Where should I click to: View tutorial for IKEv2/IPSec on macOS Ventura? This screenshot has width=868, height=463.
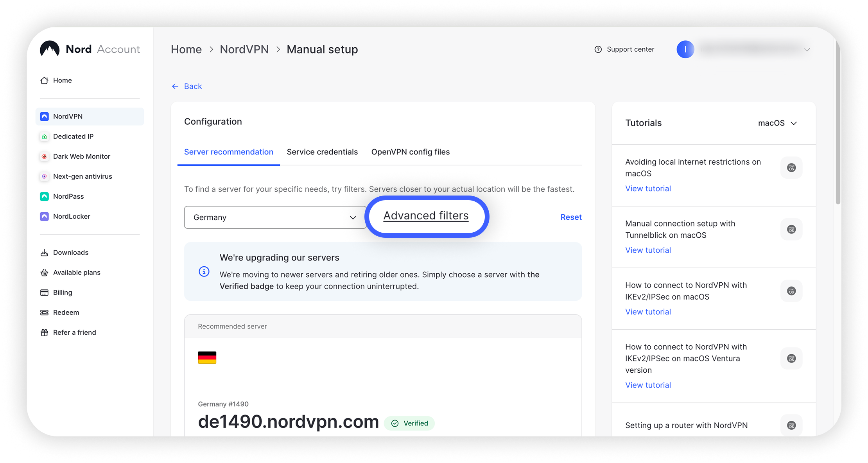(x=648, y=385)
